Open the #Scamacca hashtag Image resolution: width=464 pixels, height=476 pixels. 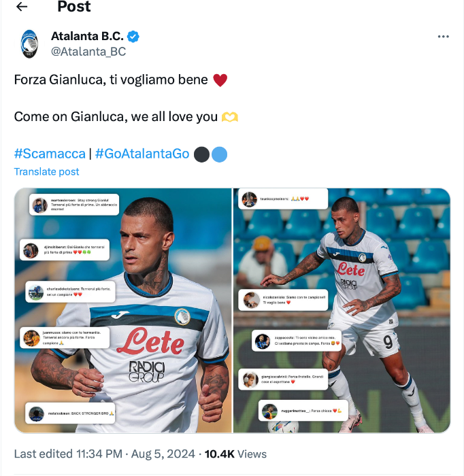coord(50,154)
